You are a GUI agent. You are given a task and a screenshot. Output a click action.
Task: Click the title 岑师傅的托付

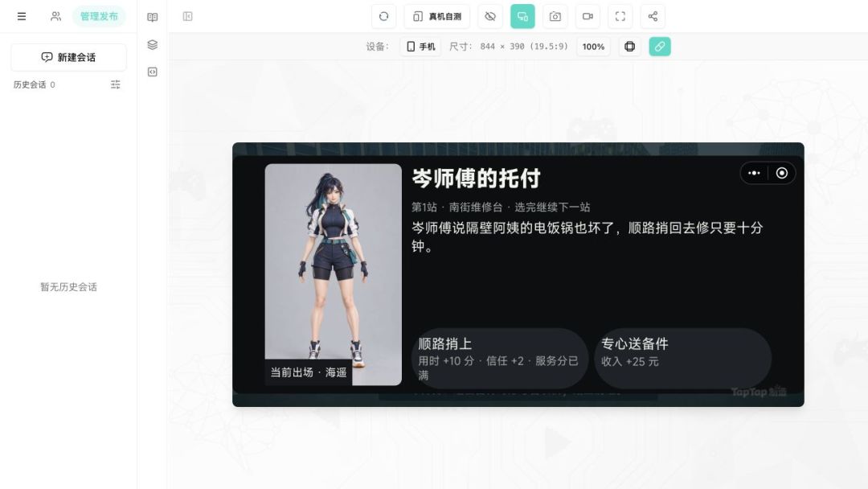coord(476,179)
